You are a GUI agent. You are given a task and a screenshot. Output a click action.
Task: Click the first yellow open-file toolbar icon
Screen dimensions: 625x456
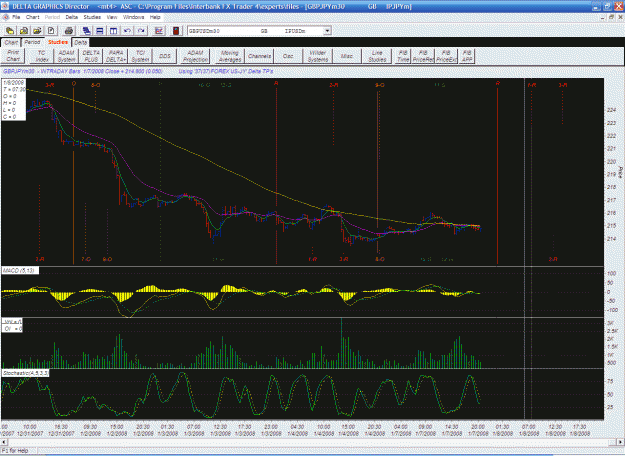(10, 31)
